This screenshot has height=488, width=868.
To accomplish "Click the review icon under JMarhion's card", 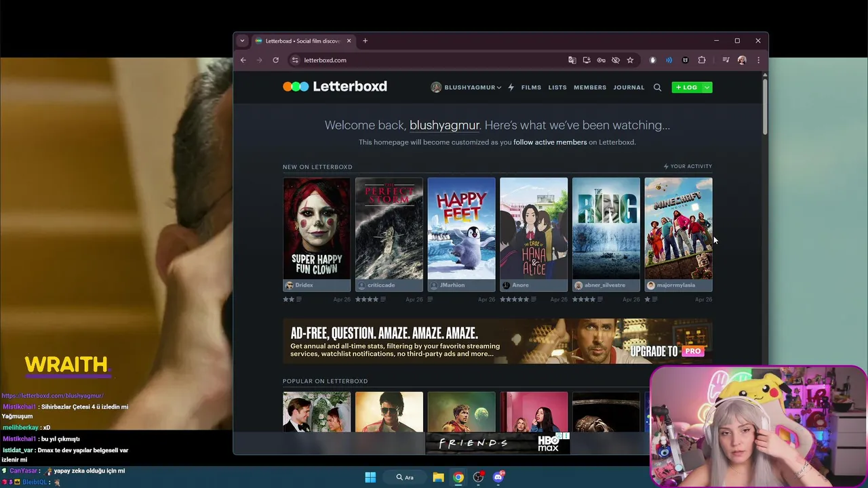I will click(431, 299).
